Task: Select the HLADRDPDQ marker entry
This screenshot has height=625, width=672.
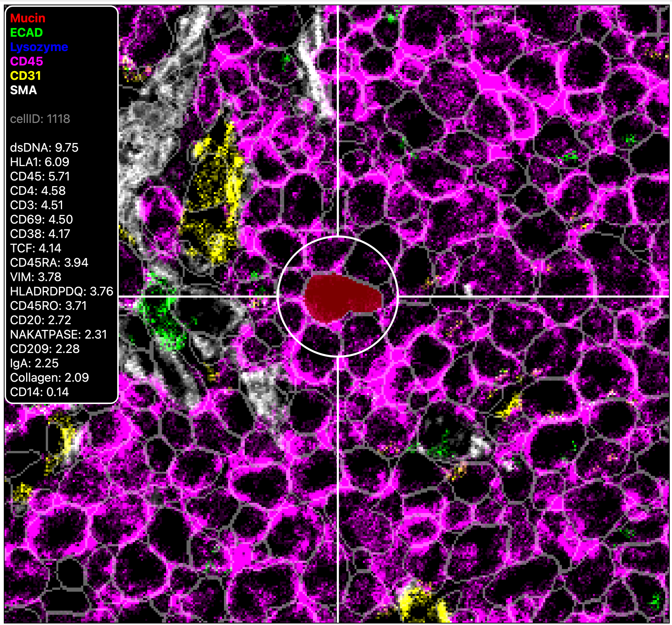Action: (61, 292)
